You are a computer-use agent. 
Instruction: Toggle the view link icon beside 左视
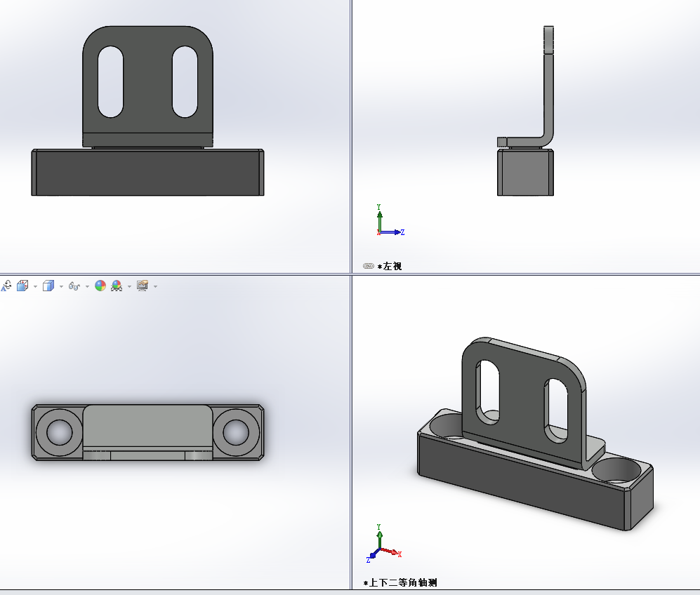[369, 266]
